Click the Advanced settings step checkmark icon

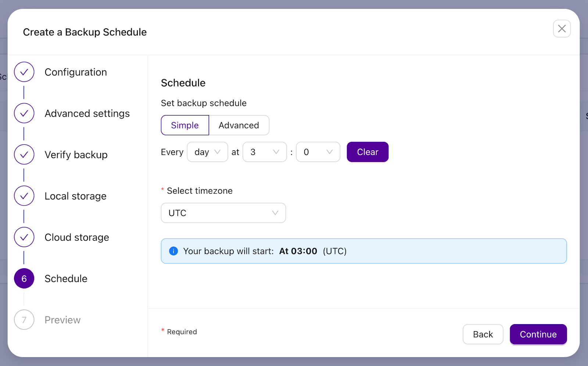(24, 113)
